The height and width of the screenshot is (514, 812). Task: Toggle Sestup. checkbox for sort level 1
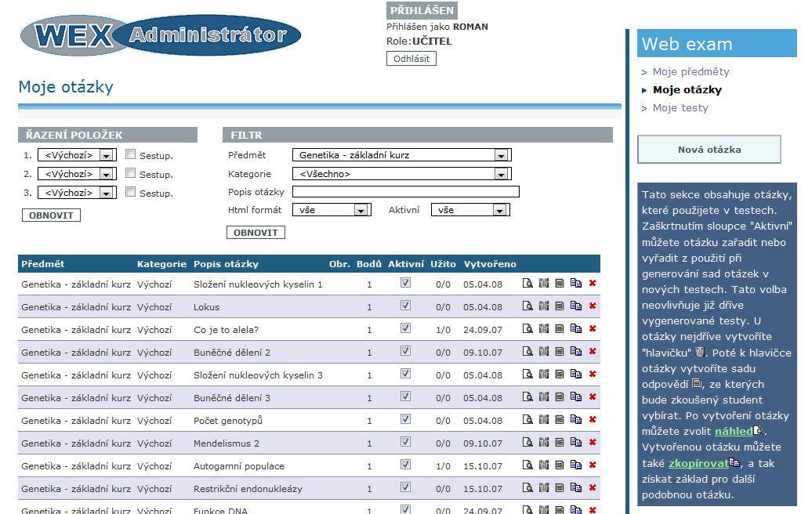(130, 154)
